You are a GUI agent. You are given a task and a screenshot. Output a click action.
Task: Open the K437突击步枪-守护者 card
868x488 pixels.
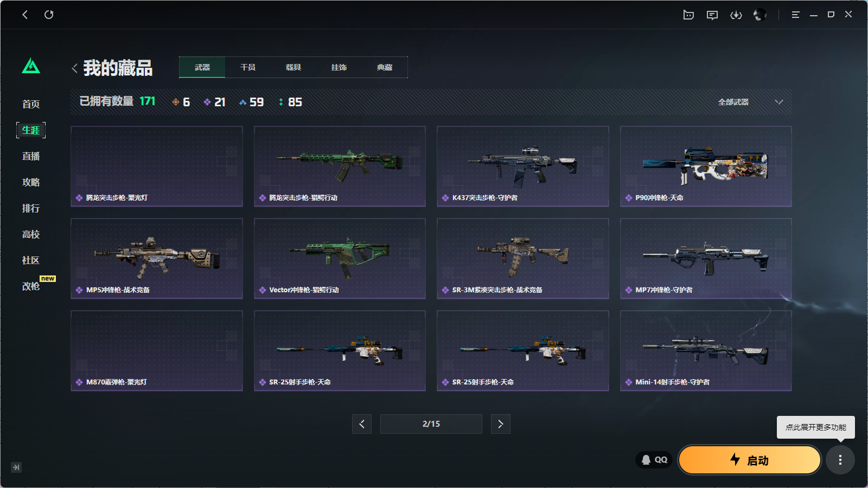point(523,166)
